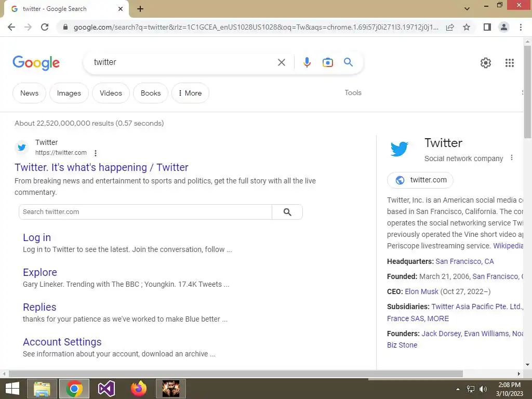This screenshot has width=532, height=399.
Task: Open options for the twitter.com result
Action: tap(96, 153)
